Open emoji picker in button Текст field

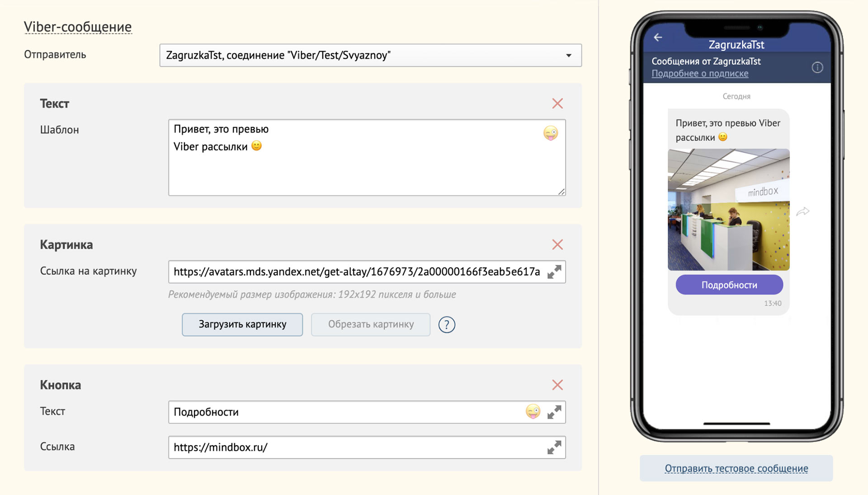533,412
